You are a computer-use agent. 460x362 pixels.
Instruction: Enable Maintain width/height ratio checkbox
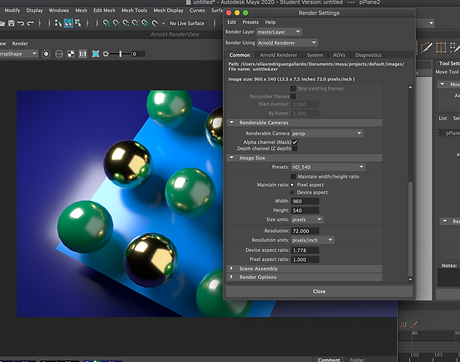[293, 176]
